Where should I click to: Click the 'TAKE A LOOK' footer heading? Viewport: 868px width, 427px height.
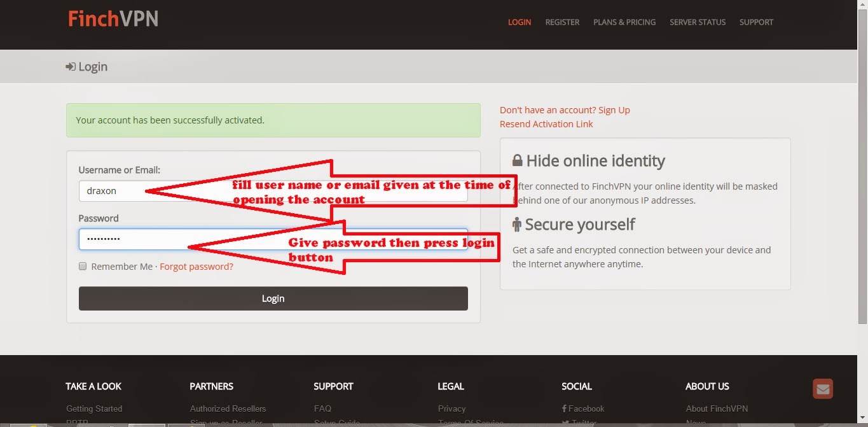(x=93, y=386)
